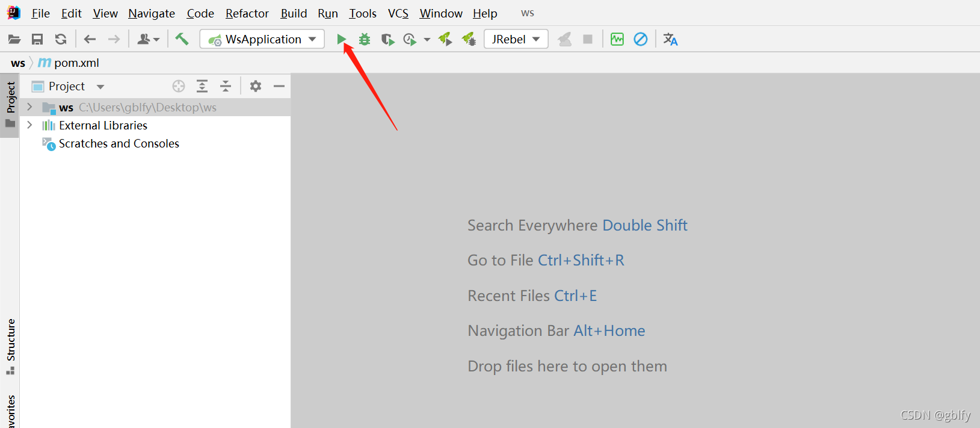980x428 pixels.
Task: Open the Build menu
Action: pos(294,13)
